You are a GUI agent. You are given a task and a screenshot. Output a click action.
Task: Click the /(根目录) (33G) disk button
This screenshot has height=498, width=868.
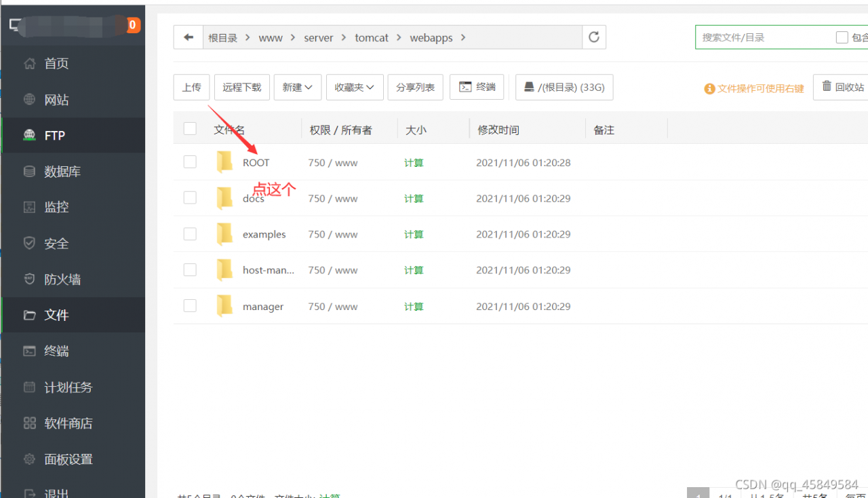(x=564, y=88)
